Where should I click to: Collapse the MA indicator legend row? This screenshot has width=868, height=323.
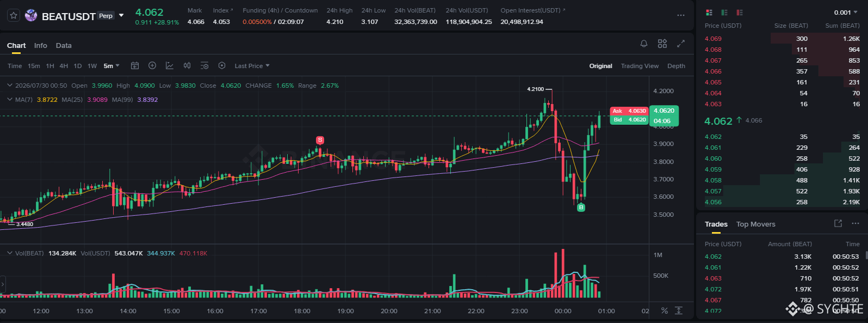10,100
